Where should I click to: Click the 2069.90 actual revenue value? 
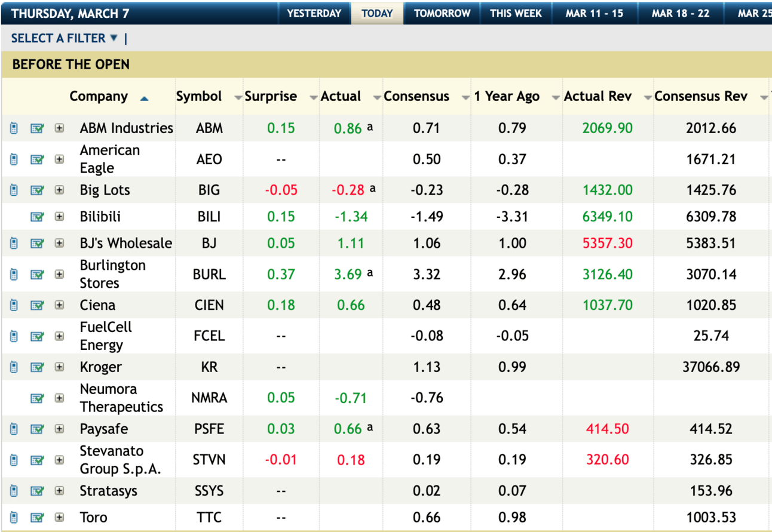pyautogui.click(x=608, y=128)
